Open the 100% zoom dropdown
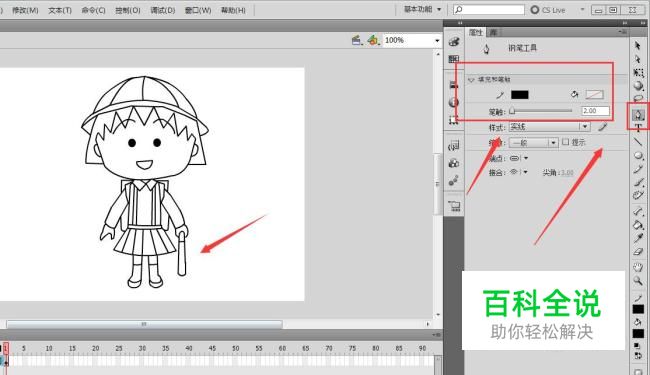This screenshot has height=375, width=650. pos(437,41)
